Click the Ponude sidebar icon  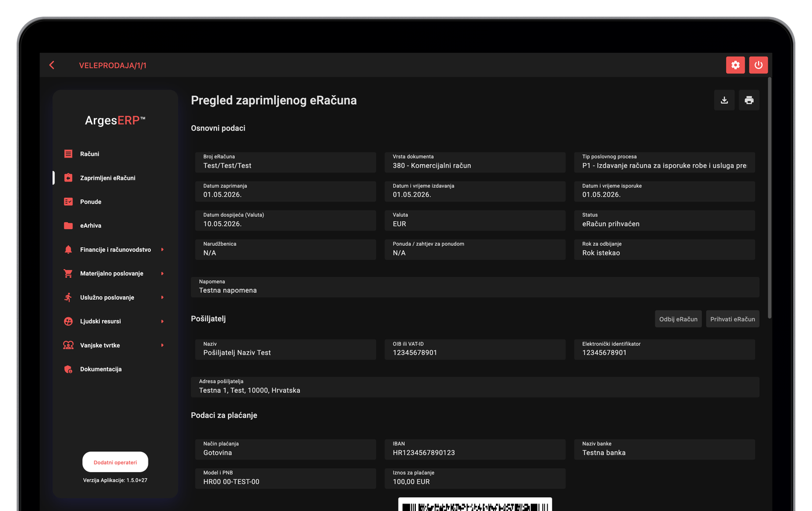coord(68,202)
